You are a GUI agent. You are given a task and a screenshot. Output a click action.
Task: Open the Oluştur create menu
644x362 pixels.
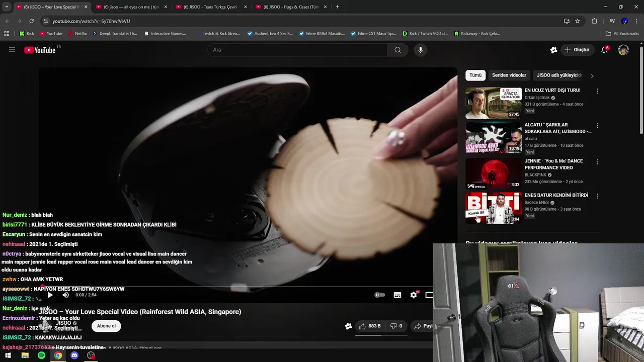coord(577,50)
